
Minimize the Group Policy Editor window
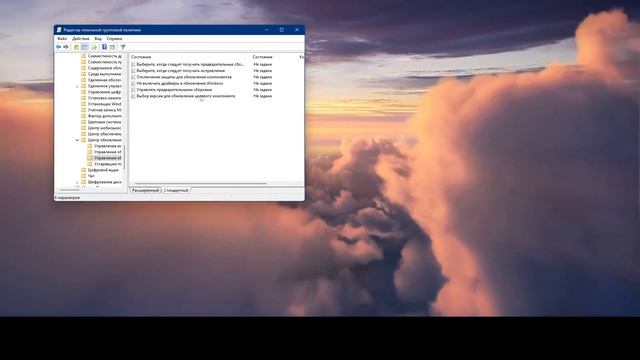tap(267, 30)
